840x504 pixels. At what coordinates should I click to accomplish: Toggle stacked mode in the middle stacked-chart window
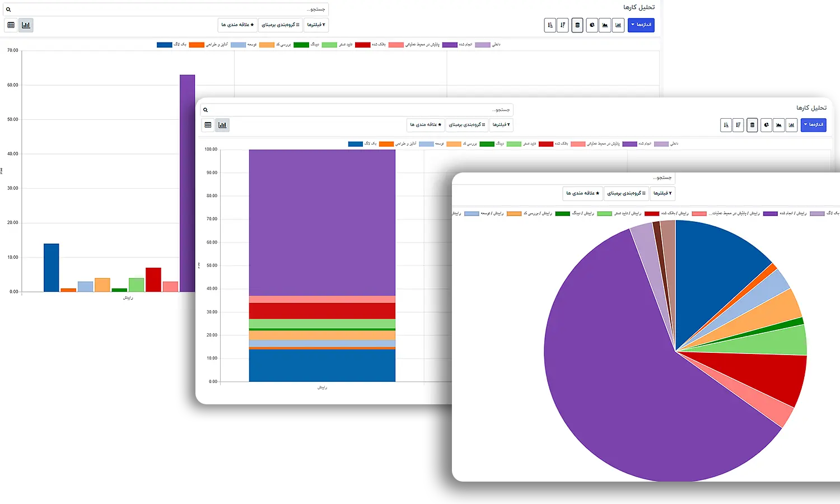(752, 125)
